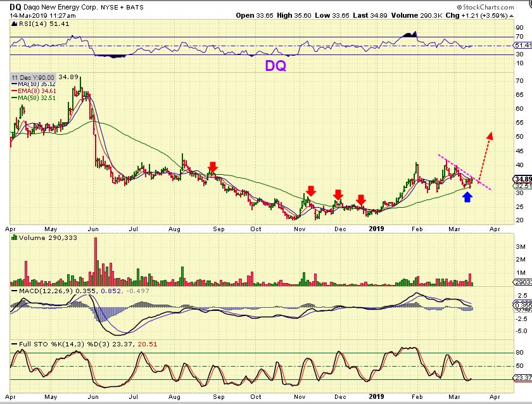
Task: Click '2019' on the price chart date axis
Action: (x=376, y=229)
